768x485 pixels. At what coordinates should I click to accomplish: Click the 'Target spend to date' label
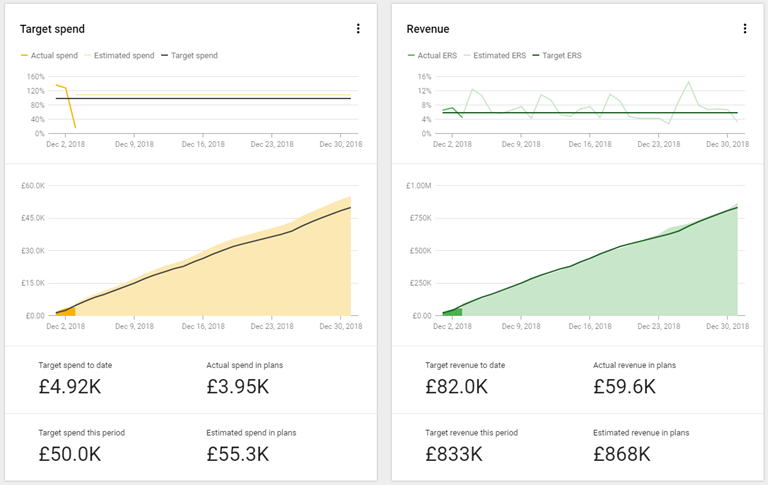[x=75, y=365]
